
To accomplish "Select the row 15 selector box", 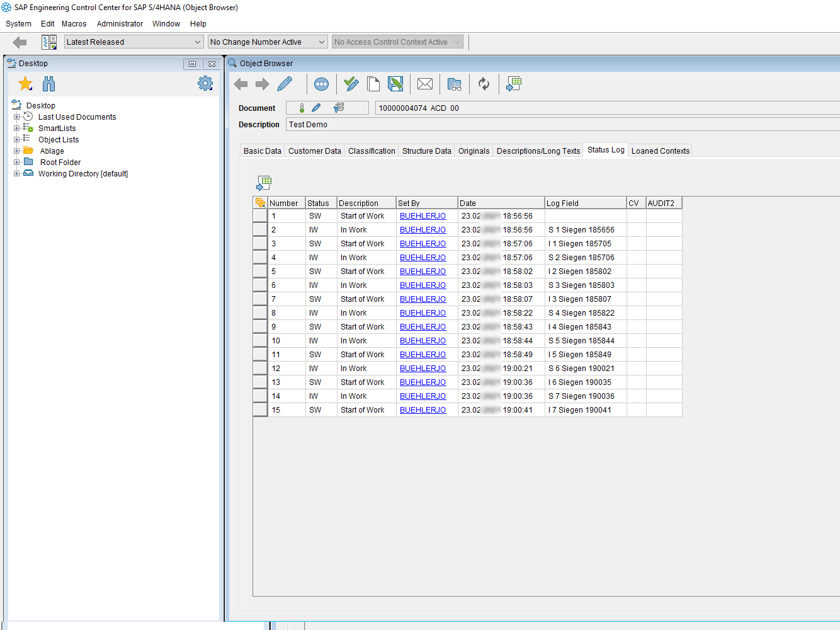I will (x=259, y=410).
